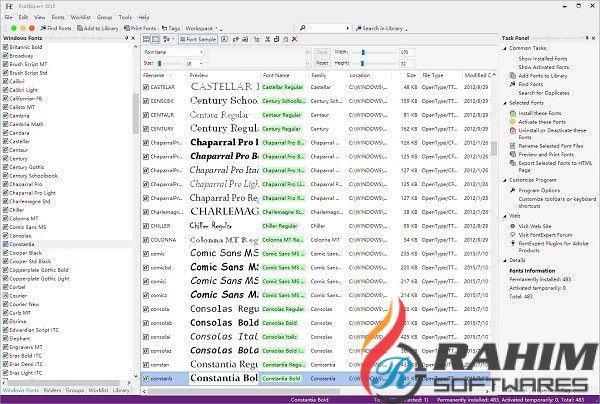Open the font size 18 dropdown
The height and width of the screenshot is (404, 600).
(201, 64)
